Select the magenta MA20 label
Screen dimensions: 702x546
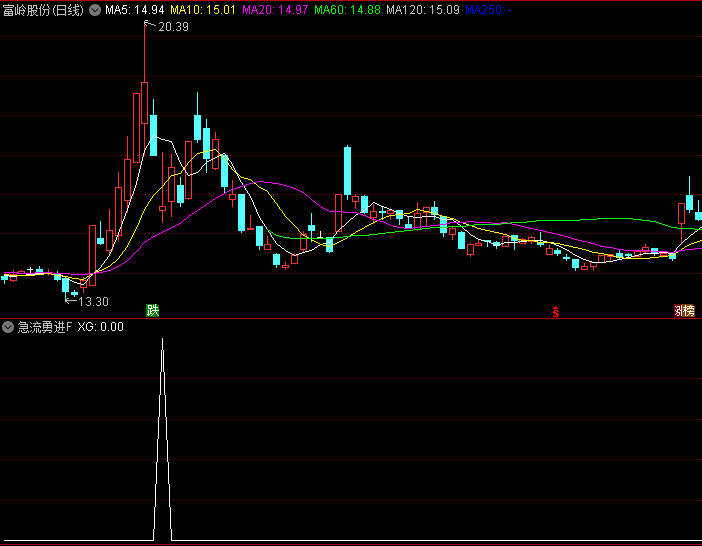(x=275, y=10)
